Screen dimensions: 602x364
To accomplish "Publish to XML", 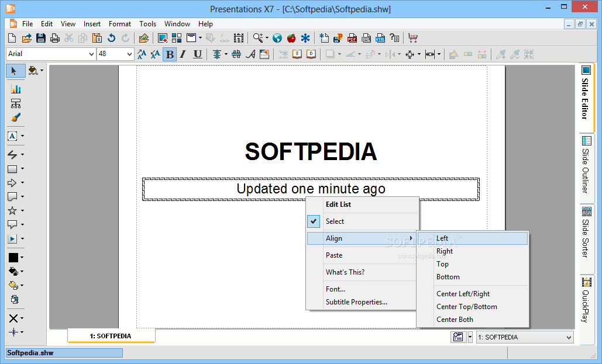I will pyautogui.click(x=366, y=38).
